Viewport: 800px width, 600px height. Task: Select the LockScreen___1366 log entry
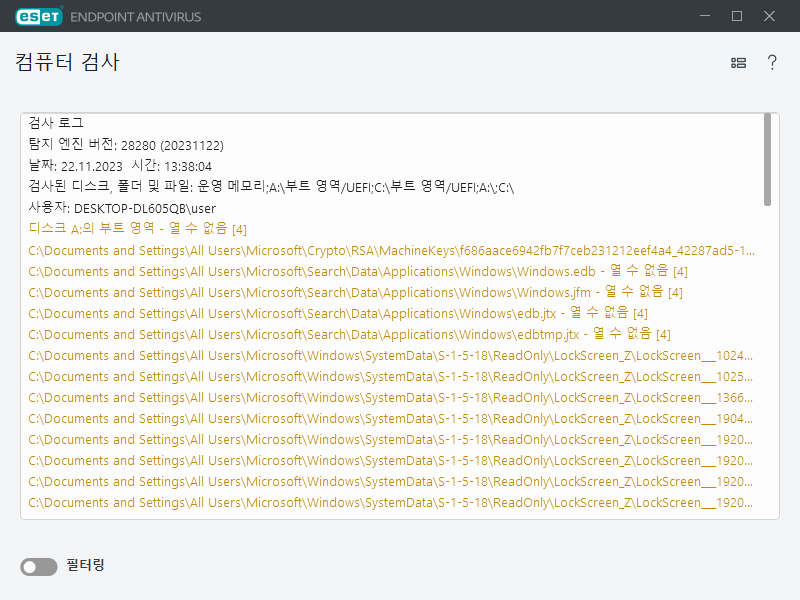390,397
